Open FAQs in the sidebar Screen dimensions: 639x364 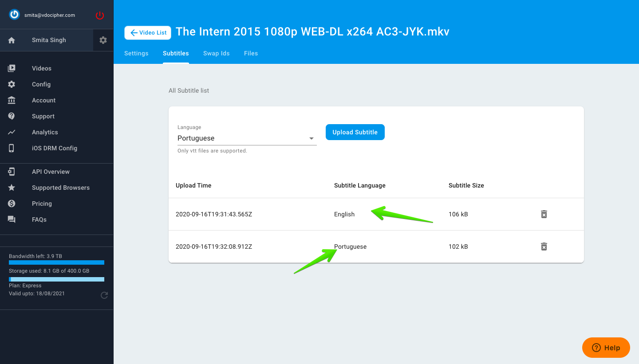[x=39, y=219]
